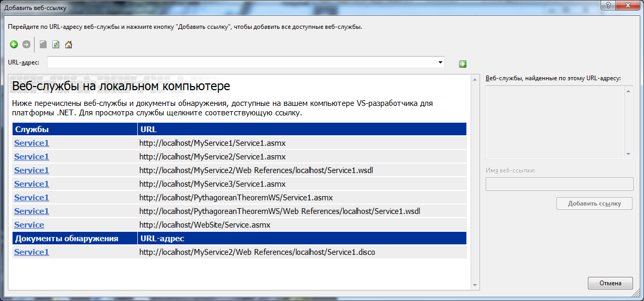Image resolution: width=644 pixels, height=301 pixels.
Task: Click the green Back navigation arrow
Action: [x=14, y=45]
